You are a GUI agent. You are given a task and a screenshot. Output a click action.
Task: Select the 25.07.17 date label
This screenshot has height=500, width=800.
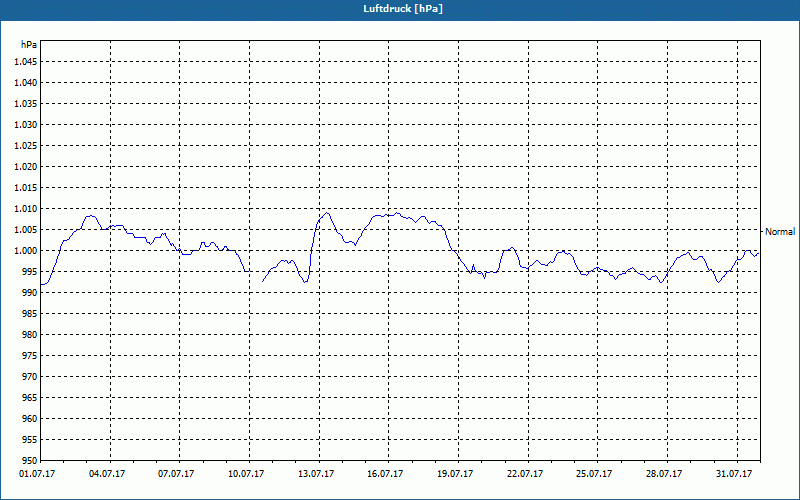pyautogui.click(x=594, y=474)
